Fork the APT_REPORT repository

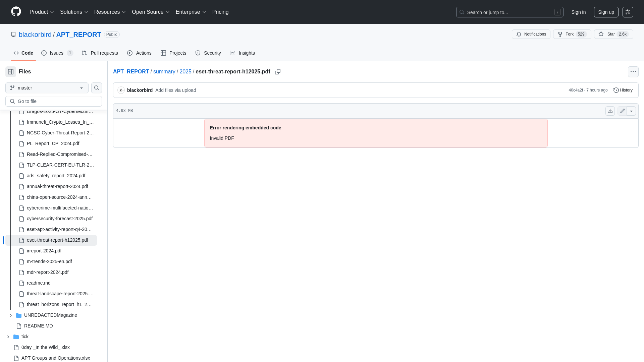tap(572, 34)
